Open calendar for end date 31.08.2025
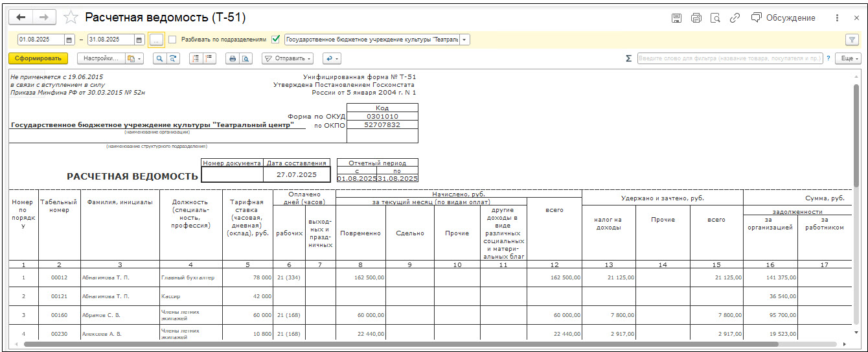 pyautogui.click(x=139, y=40)
